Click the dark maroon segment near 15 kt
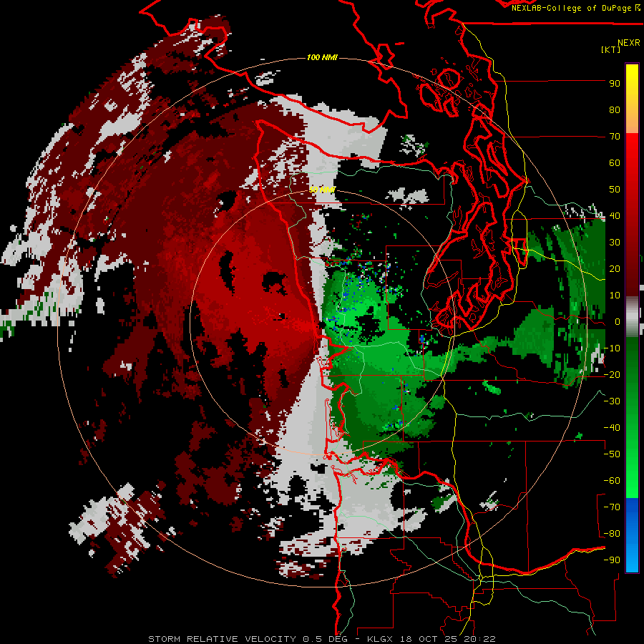The image size is (644, 644). tap(632, 283)
